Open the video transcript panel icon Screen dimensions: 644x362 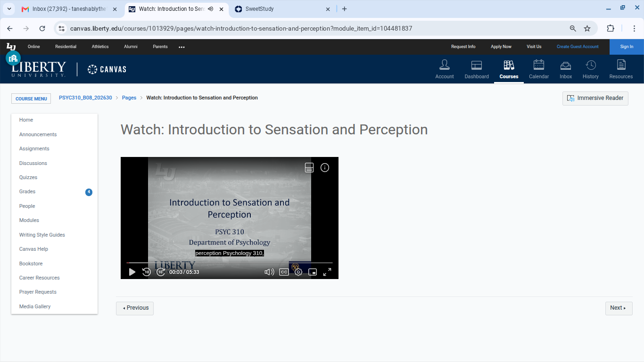pos(309,167)
